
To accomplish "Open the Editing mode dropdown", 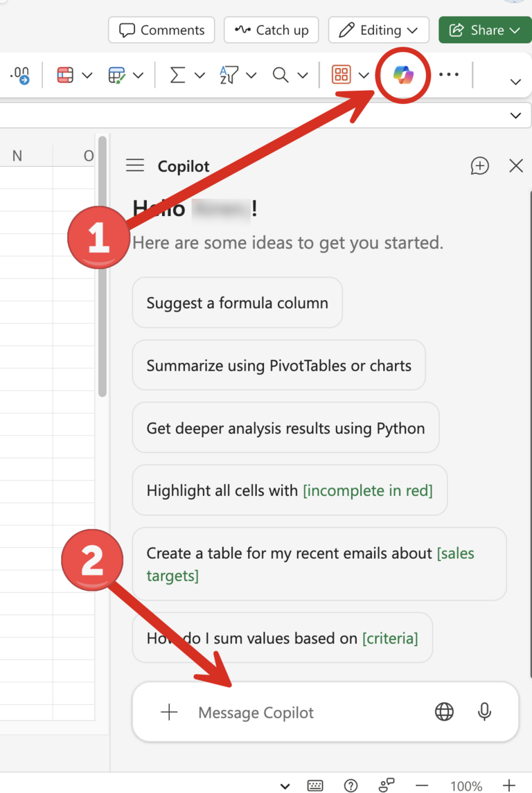I will click(x=406, y=30).
